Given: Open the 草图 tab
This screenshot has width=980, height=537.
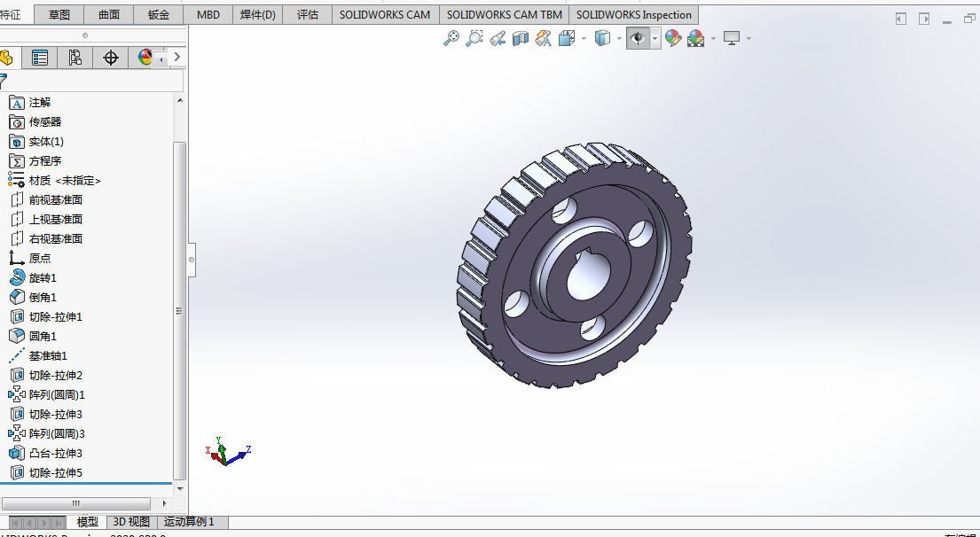Looking at the screenshot, I should (x=59, y=14).
